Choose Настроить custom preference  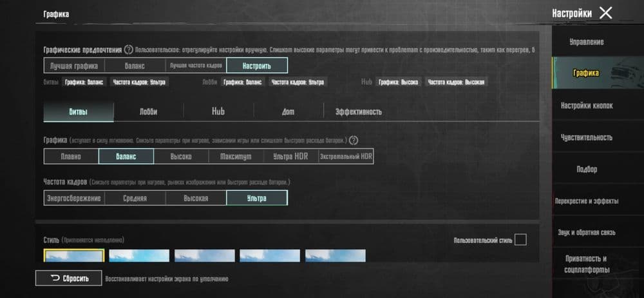(257, 66)
